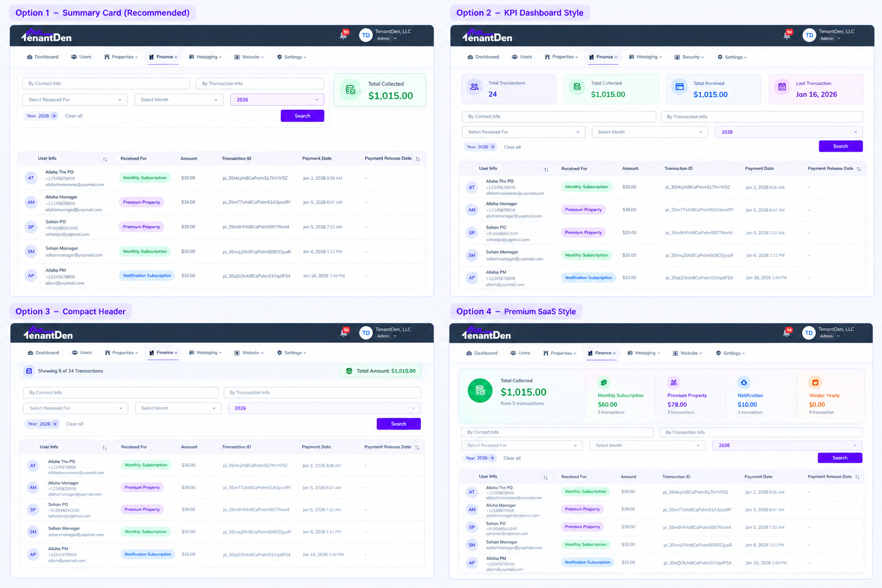Screen dimensions: 882x588
Task: Click the Search button in Option 1
Action: [303, 116]
